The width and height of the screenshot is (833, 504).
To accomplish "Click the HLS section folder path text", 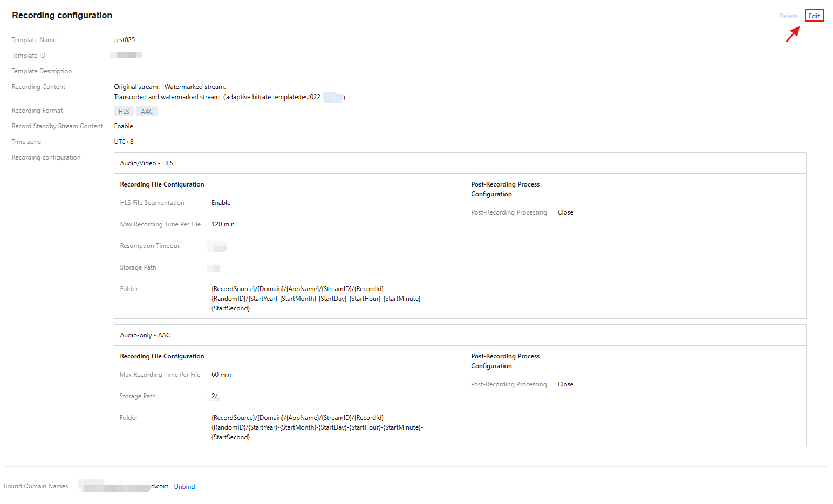I will pos(317,299).
